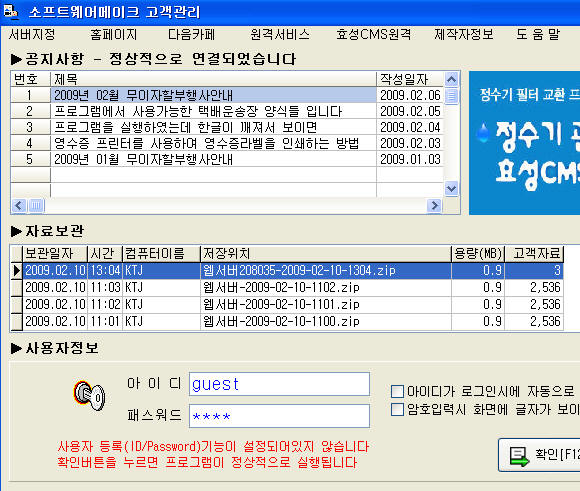Click the key icon beside the ID field
This screenshot has width=580, height=491.
click(x=89, y=396)
